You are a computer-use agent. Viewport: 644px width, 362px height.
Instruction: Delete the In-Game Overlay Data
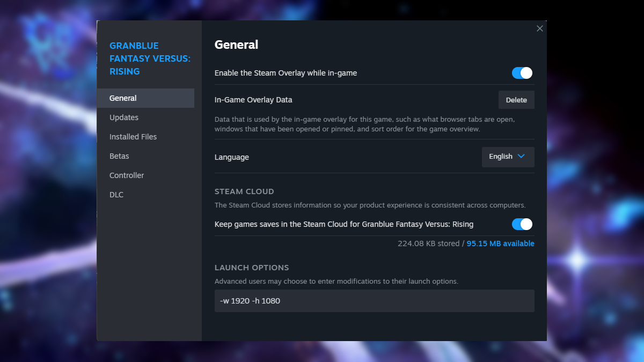(516, 99)
